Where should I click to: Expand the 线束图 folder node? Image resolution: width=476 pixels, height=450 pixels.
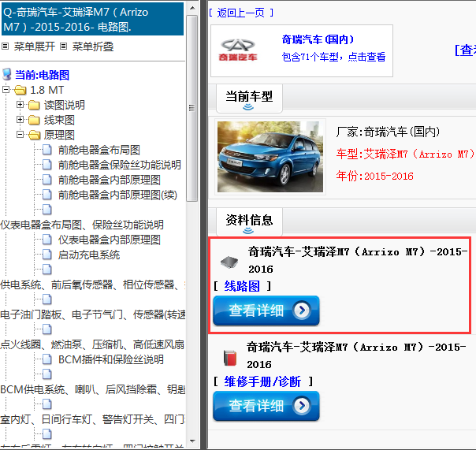(x=20, y=119)
